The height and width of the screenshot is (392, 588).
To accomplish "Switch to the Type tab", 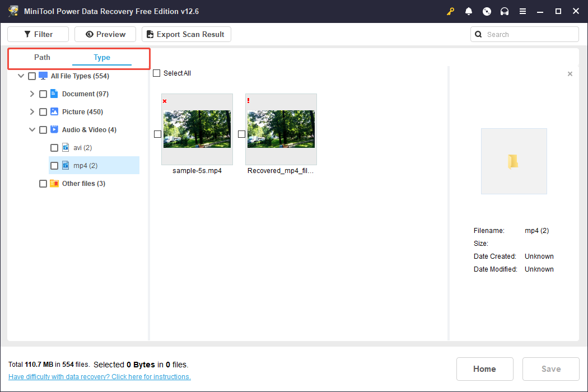I will tap(101, 57).
